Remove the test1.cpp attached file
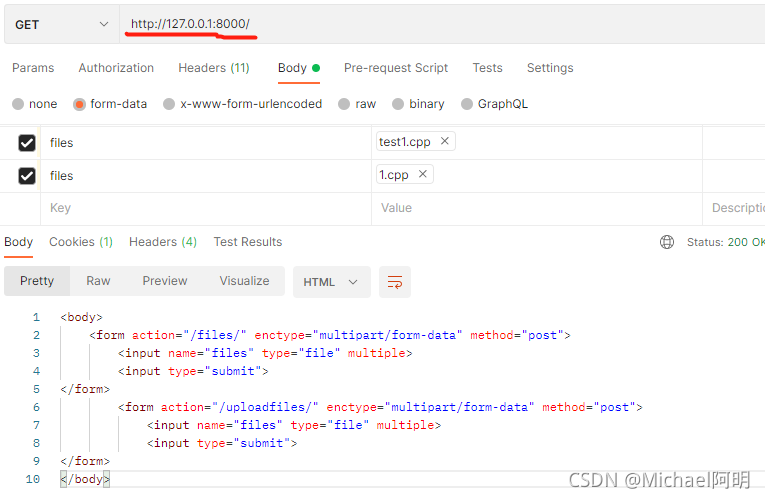Viewport: 765px width, 498px height. click(444, 141)
